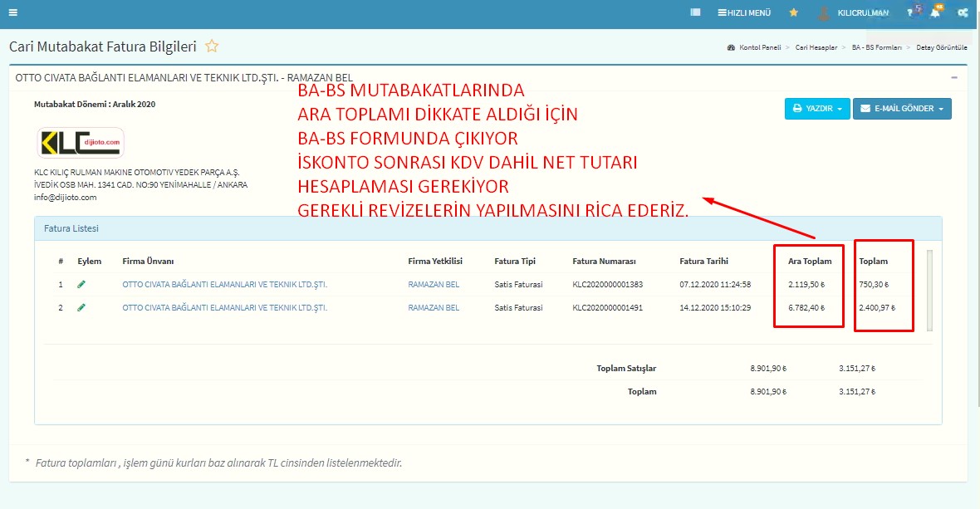Open the HIZLI MENÜ quick menu
Viewport: 980px width, 509px height.
click(x=744, y=12)
